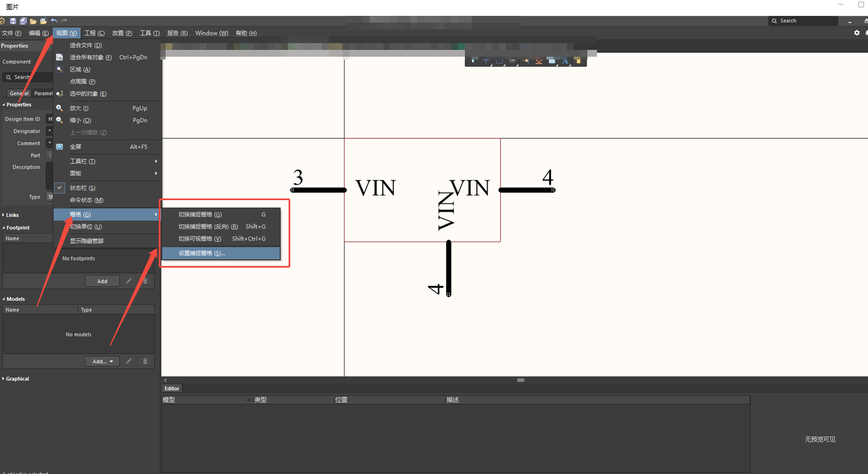868x474 pixels.
Task: Delete the footprint with the trash icon
Action: tap(145, 281)
